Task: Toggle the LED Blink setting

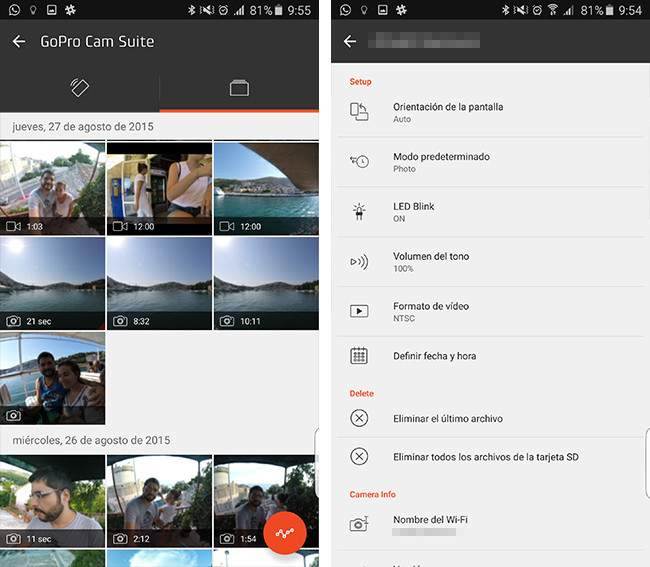Action: (x=490, y=212)
